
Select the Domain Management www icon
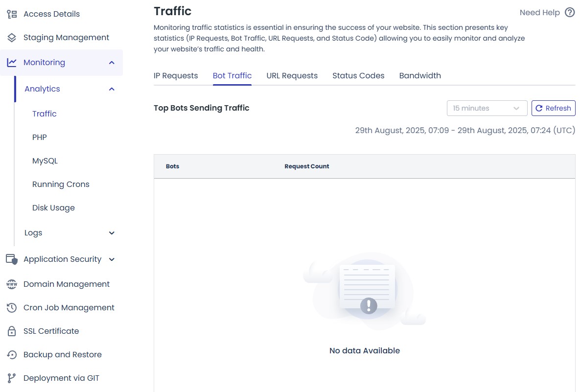[11, 284]
